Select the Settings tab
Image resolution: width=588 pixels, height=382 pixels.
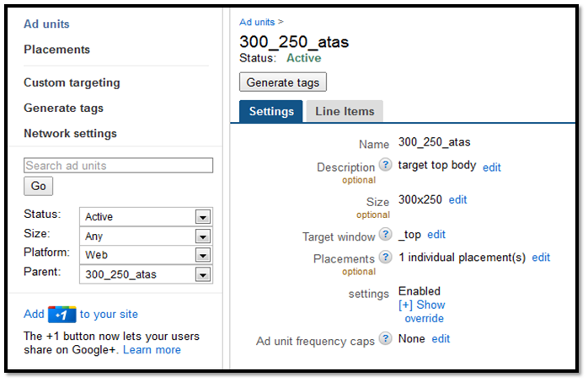click(271, 111)
